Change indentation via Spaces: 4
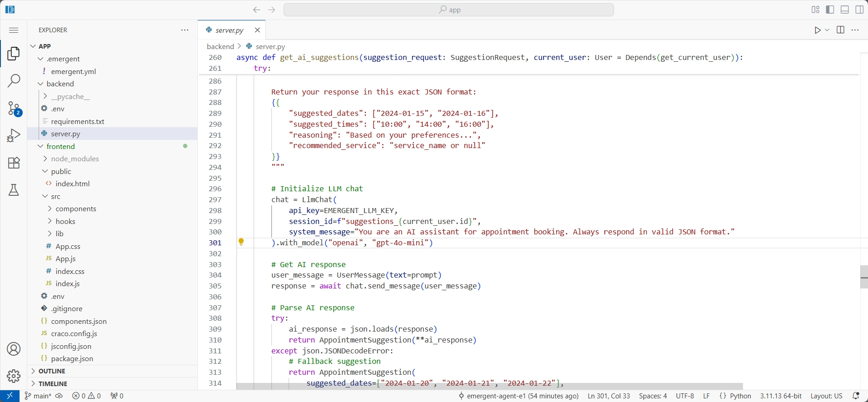Viewport: 868px width, 402px height. (653, 396)
